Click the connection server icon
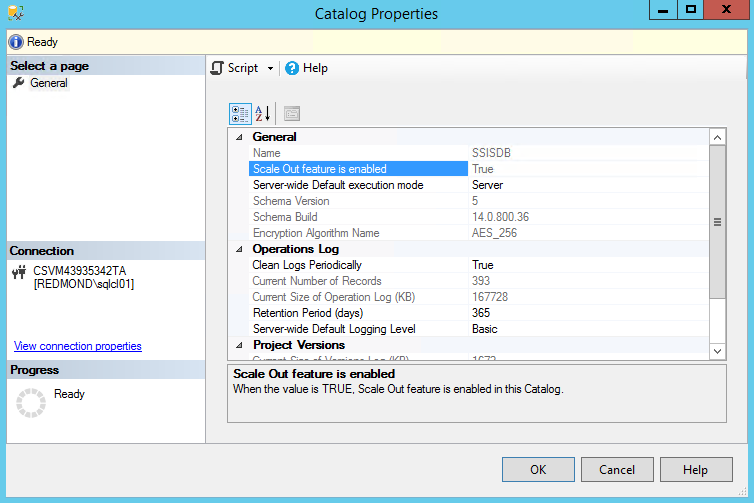 [18, 272]
